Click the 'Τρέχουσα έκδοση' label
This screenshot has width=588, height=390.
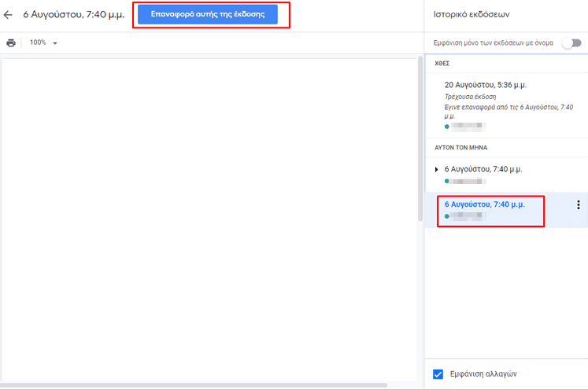coord(470,97)
